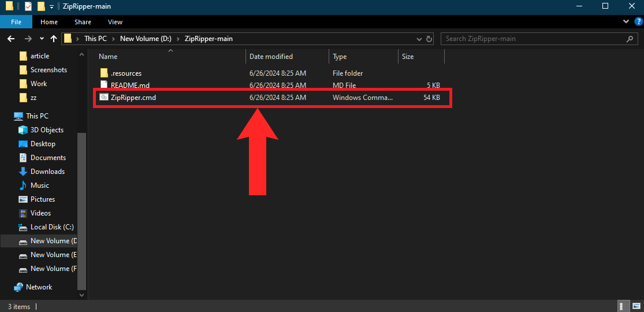Click Properties icon in quick access toolbar

[28, 6]
